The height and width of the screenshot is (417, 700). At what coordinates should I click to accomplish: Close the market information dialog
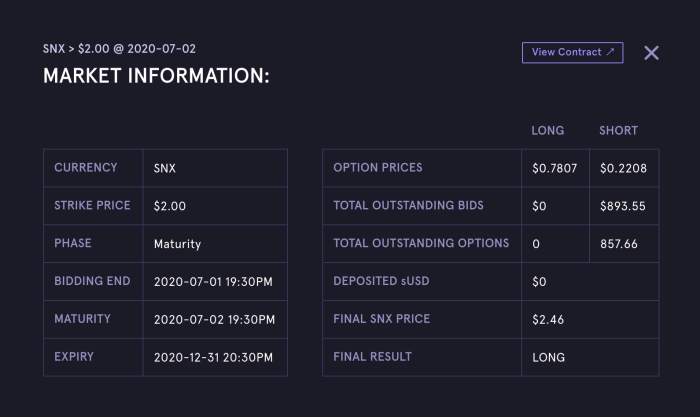651,53
